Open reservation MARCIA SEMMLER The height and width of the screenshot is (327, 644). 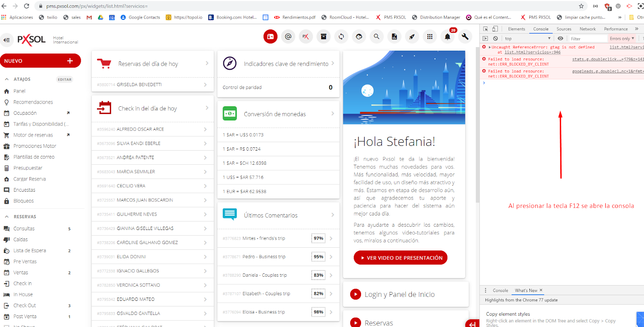pyautogui.click(x=153, y=172)
